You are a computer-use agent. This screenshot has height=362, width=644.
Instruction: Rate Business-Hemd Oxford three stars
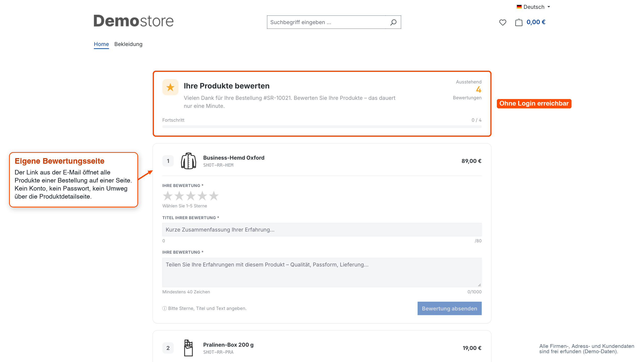pyautogui.click(x=191, y=196)
